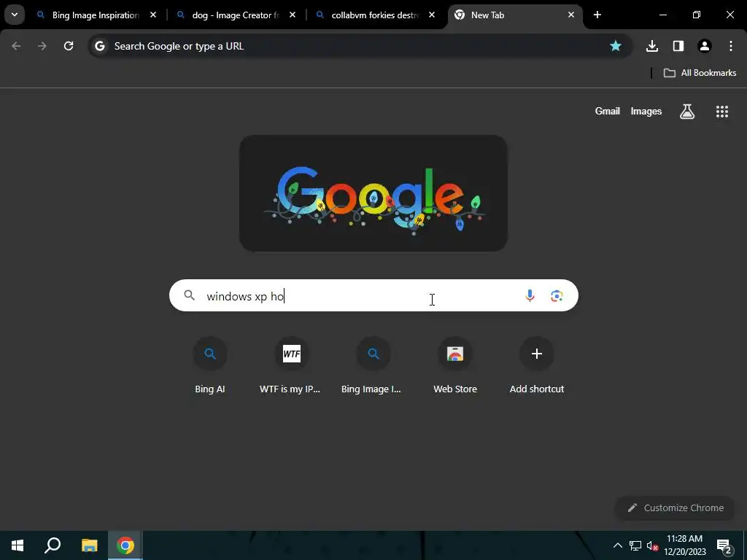Reload the current page
747x560 pixels.
69,46
